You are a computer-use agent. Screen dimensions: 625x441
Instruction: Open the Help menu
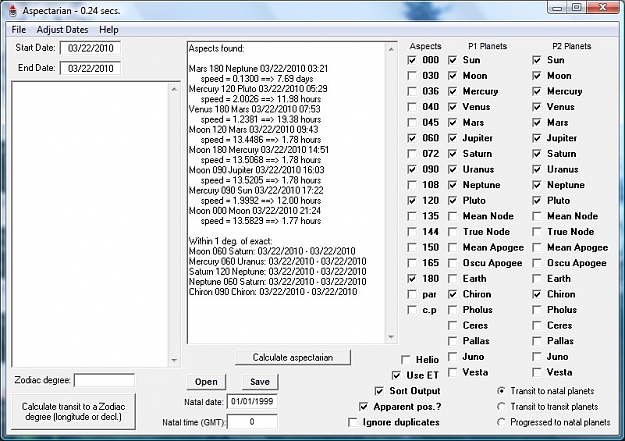108,30
